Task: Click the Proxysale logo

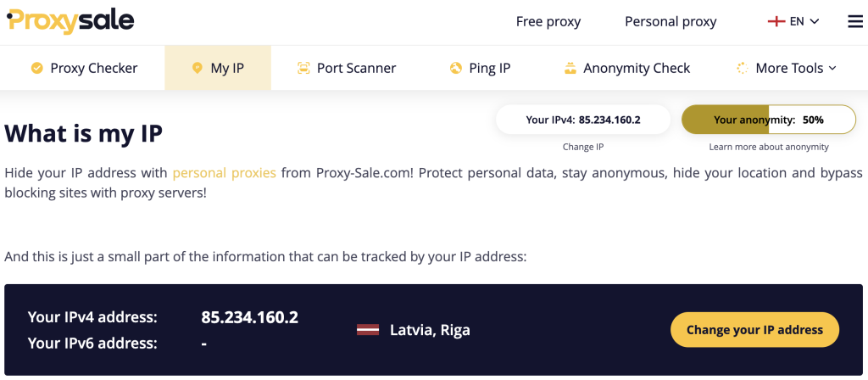Action: [70, 21]
